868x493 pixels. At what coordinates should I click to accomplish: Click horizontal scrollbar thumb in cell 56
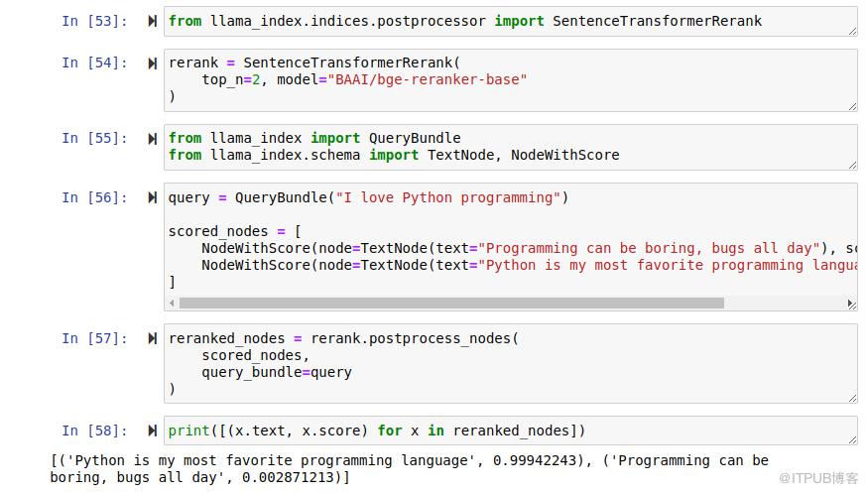tap(451, 304)
